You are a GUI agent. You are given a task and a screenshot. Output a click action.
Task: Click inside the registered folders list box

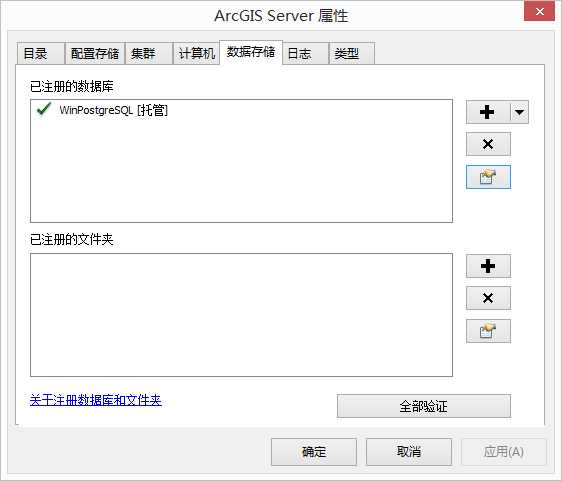[x=241, y=315]
